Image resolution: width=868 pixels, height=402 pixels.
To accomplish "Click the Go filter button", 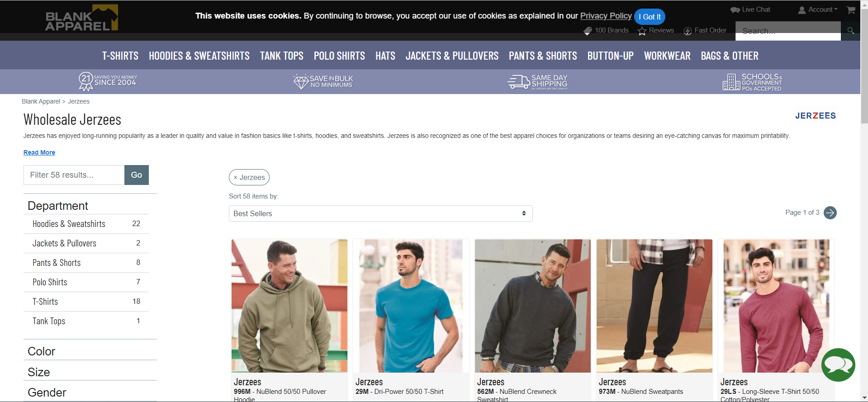I will pos(137,175).
